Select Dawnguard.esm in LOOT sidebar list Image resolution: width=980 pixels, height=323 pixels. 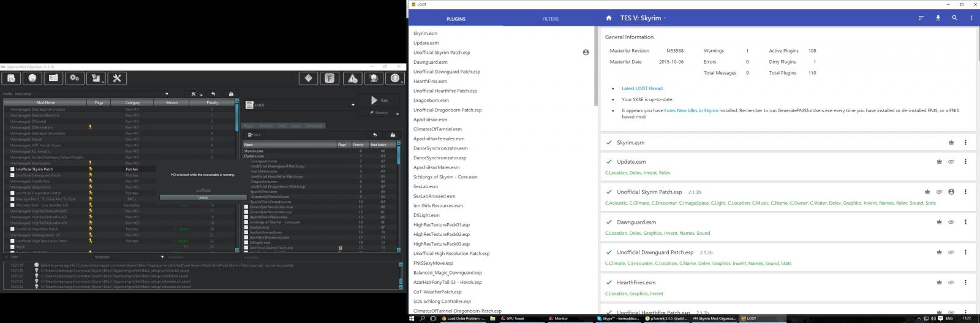[x=430, y=62]
